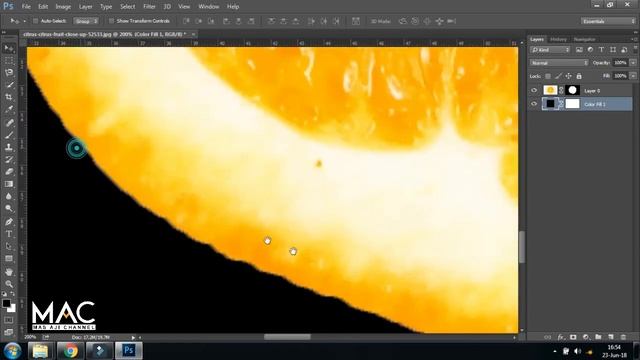Select the Eraser tool
Image resolution: width=640 pixels, height=360 pixels.
pos(9,171)
